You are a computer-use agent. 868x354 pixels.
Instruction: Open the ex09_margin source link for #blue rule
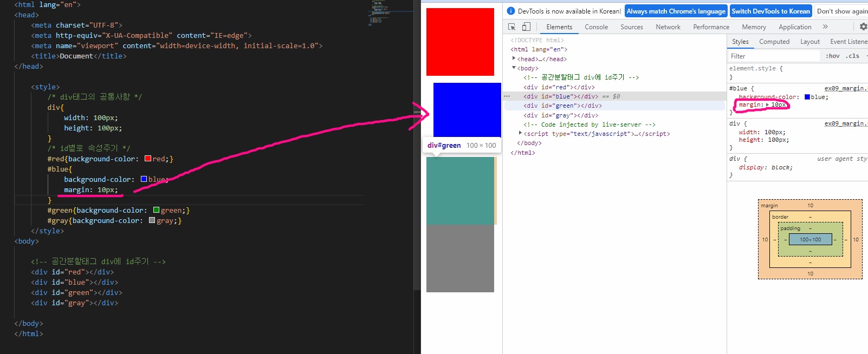tap(846, 88)
